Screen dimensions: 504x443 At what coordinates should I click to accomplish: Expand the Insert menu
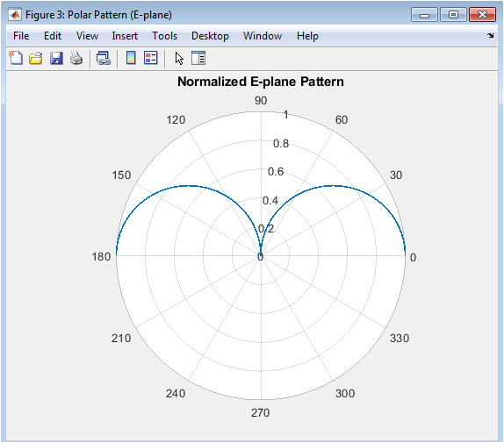(x=125, y=36)
